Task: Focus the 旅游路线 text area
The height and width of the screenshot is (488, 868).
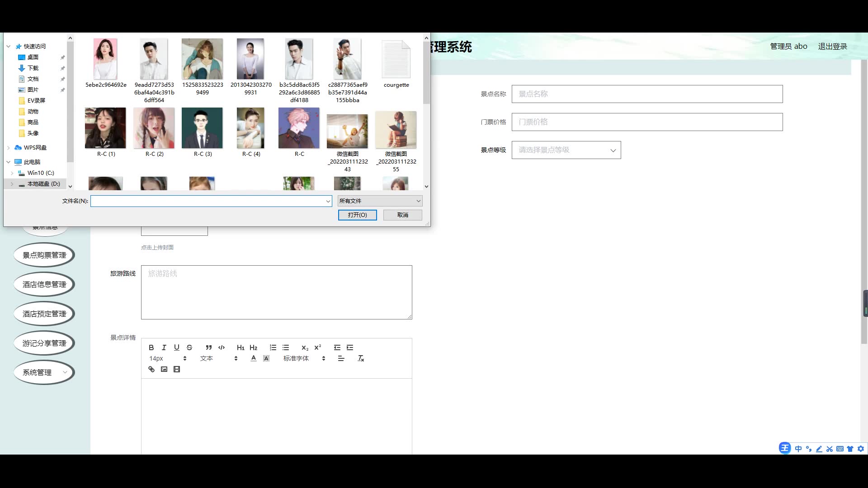Action: pos(277,292)
